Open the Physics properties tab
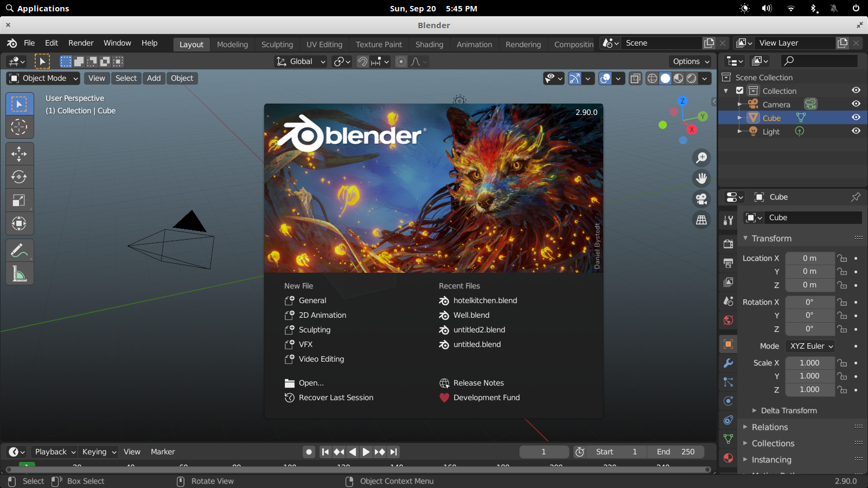The height and width of the screenshot is (488, 868). click(728, 401)
